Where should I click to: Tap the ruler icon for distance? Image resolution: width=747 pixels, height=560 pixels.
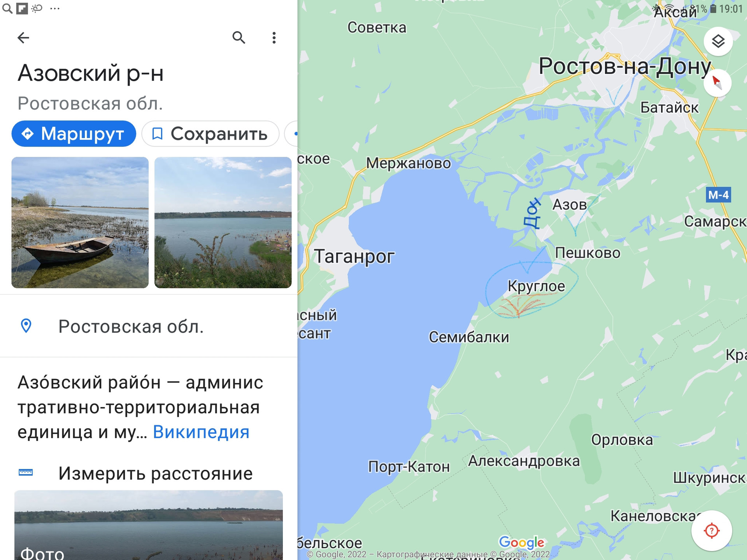pyautogui.click(x=26, y=472)
